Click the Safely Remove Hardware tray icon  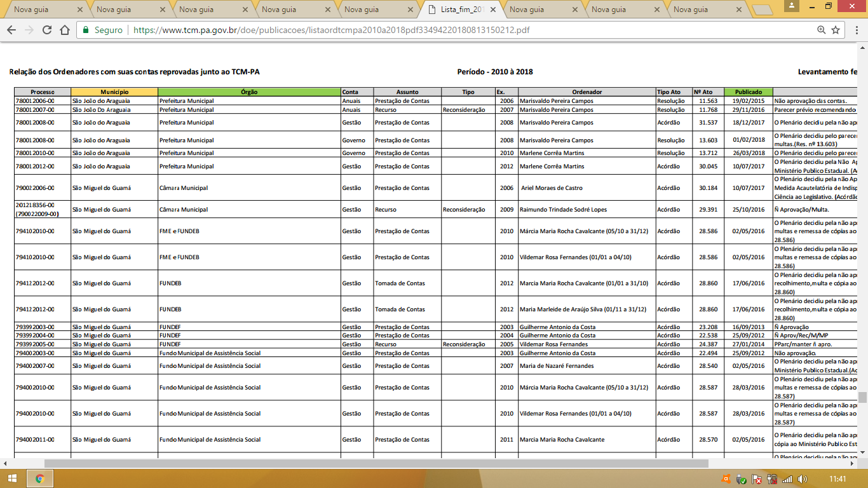pos(741,478)
